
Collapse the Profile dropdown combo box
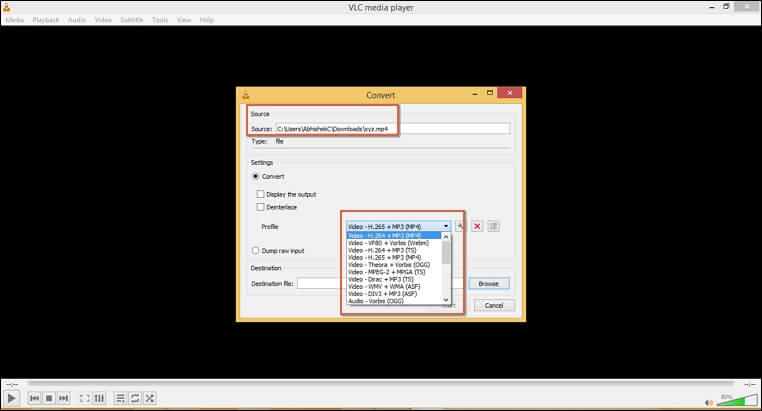pos(446,226)
